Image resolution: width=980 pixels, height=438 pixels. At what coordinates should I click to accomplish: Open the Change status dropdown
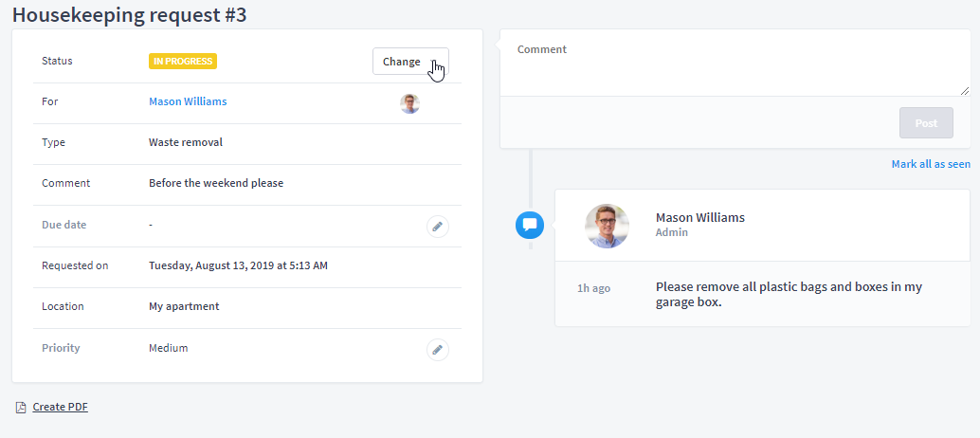(410, 62)
